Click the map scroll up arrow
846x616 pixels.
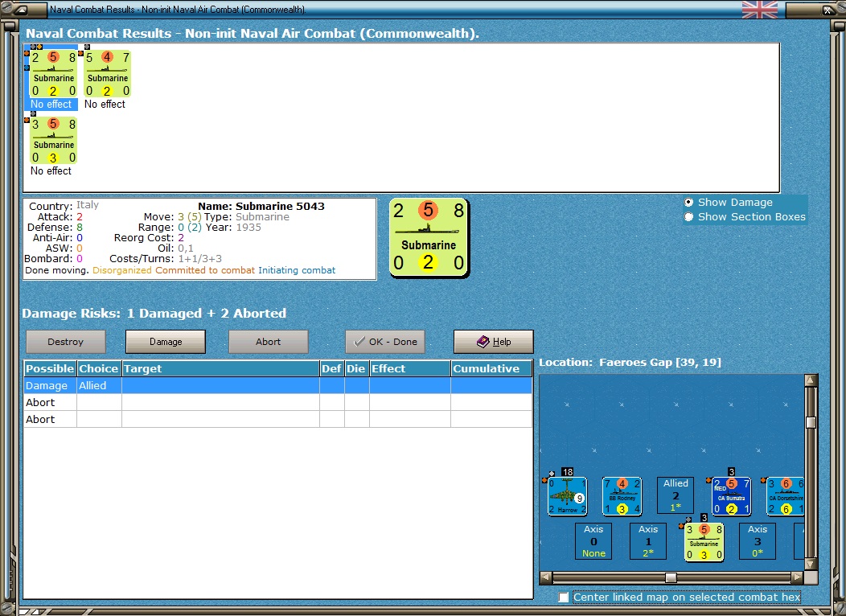[811, 380]
